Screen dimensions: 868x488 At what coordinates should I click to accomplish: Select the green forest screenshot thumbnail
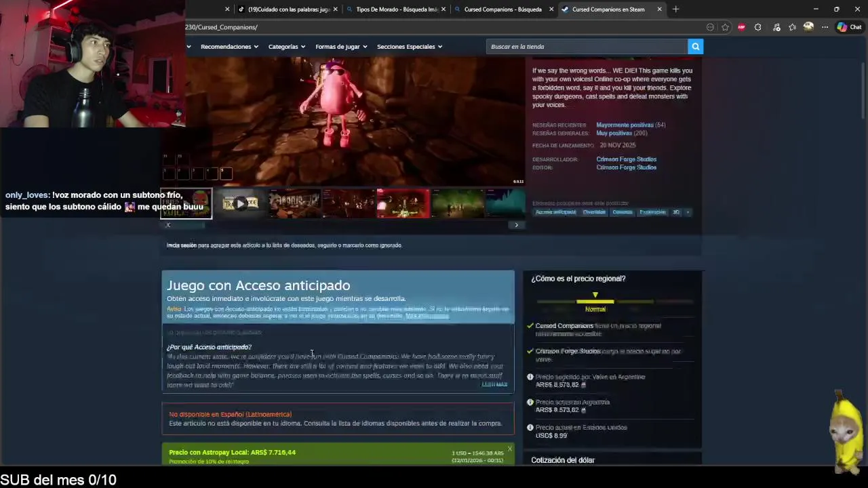pyautogui.click(x=457, y=203)
